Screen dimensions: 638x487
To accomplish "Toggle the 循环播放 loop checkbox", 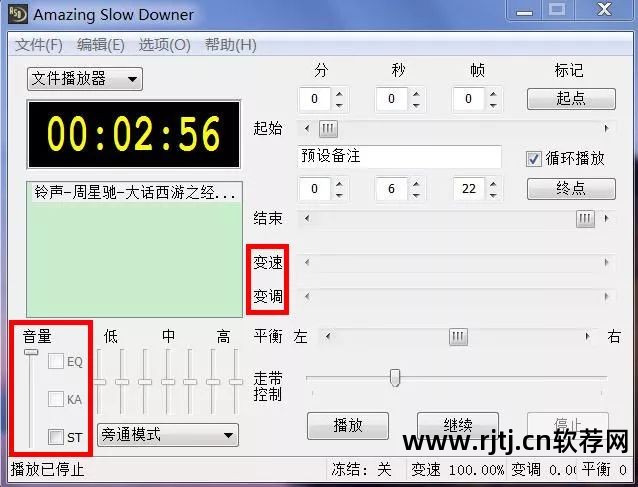I will tap(533, 158).
